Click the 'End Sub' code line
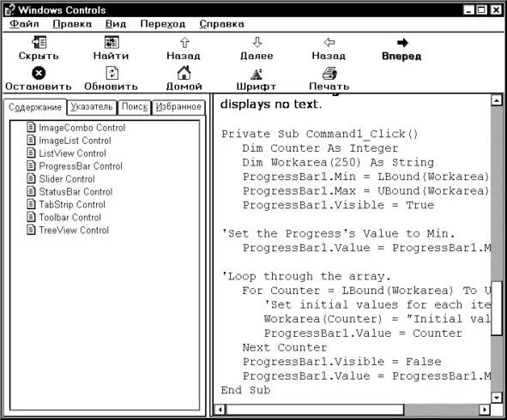The width and height of the screenshot is (507, 420). [x=245, y=390]
